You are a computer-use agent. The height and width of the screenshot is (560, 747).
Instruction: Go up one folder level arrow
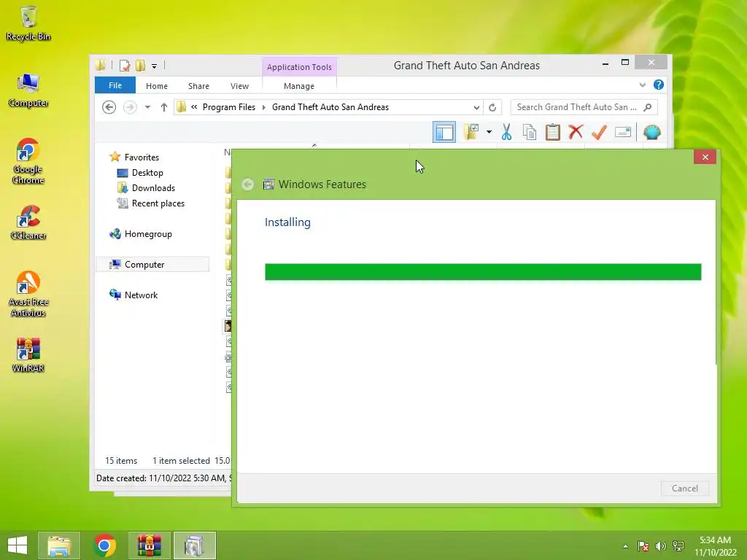coord(164,107)
